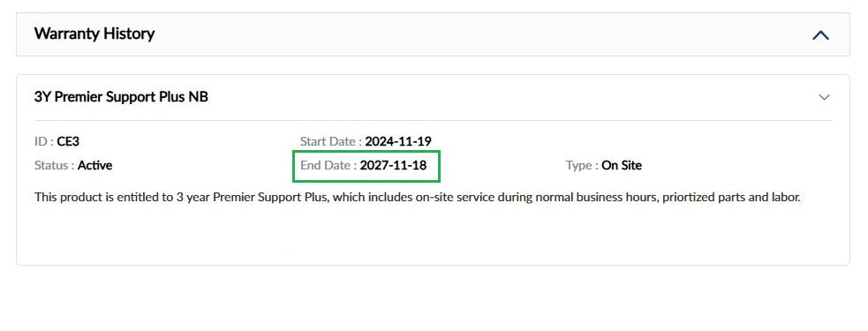
Task: Toggle the 3Y Premier Support Plus chevron
Action: coord(824,97)
